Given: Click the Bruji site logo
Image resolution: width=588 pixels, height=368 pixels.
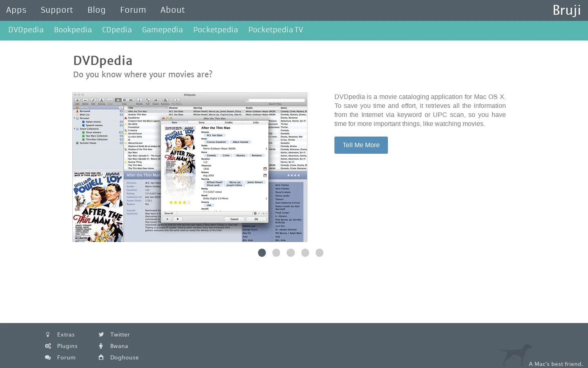Looking at the screenshot, I should [x=567, y=10].
